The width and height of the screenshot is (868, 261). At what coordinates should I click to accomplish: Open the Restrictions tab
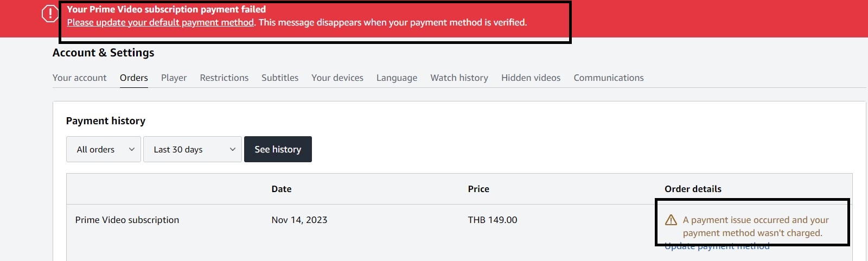pyautogui.click(x=224, y=78)
